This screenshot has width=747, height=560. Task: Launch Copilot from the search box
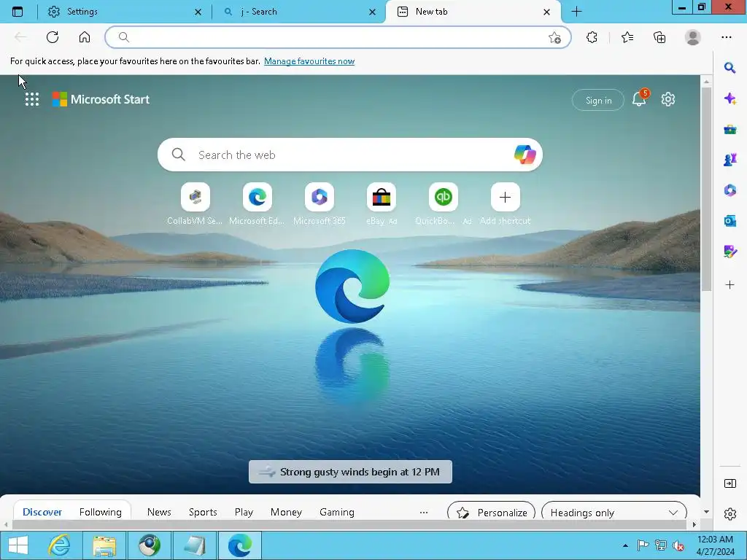coord(525,155)
